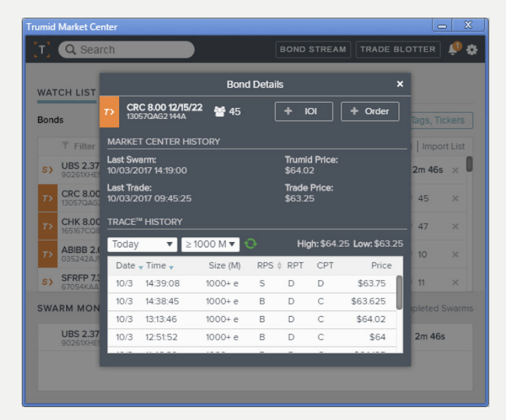This screenshot has width=506, height=420.
Task: Switch to the Watch List tab
Action: point(67,92)
